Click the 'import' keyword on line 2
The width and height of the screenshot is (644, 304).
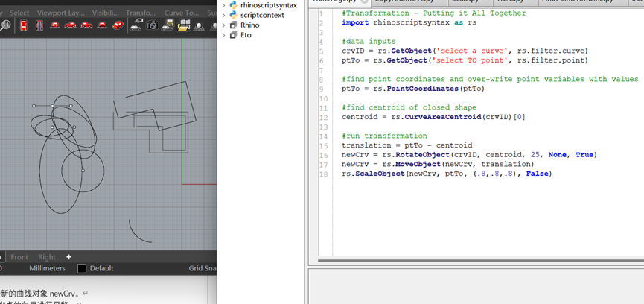pos(355,22)
